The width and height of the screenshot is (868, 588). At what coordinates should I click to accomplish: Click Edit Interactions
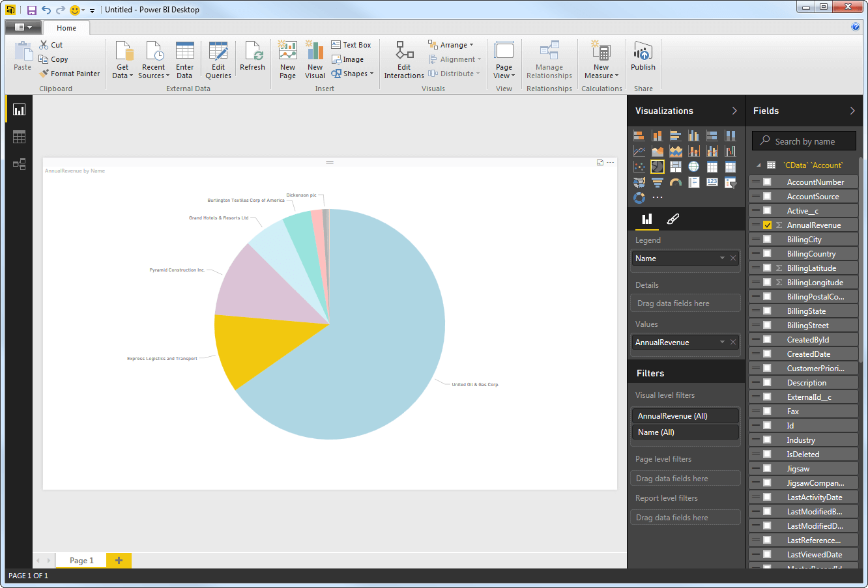[404, 61]
